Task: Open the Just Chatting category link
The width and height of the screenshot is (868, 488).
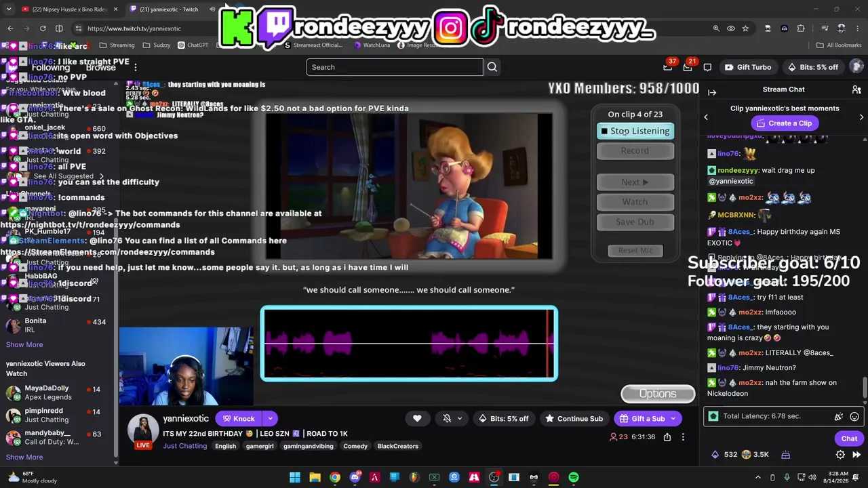Action: click(184, 446)
